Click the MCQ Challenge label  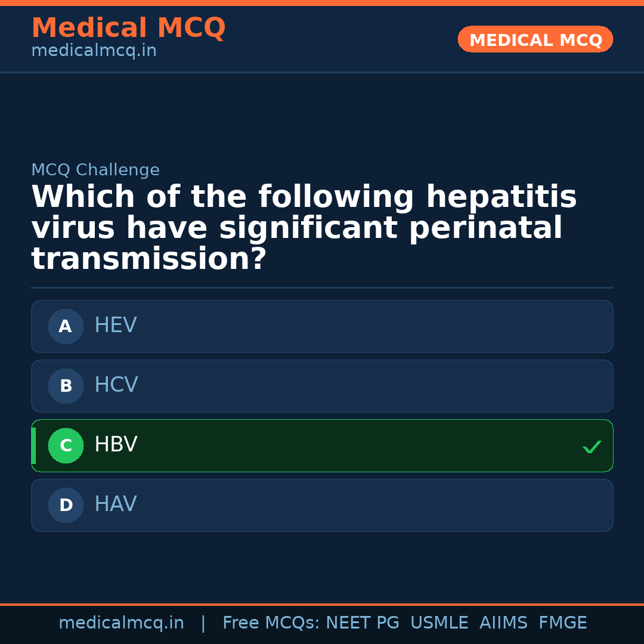coord(95,170)
